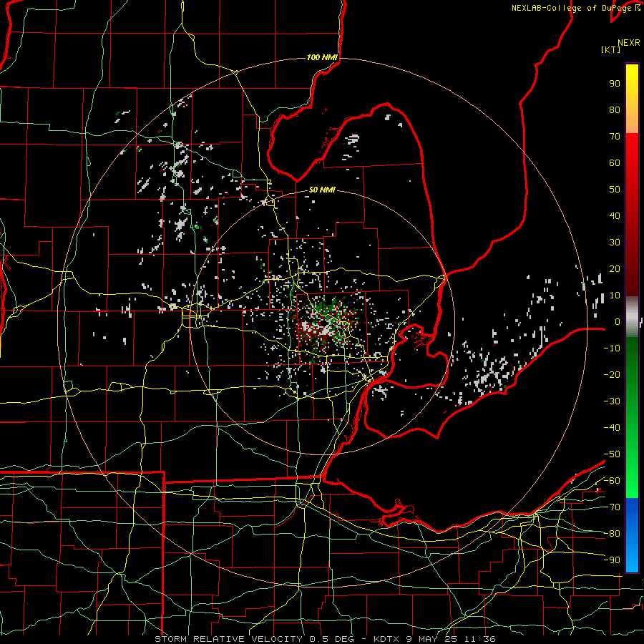Click the 50 NMI range ring label

pos(322,190)
